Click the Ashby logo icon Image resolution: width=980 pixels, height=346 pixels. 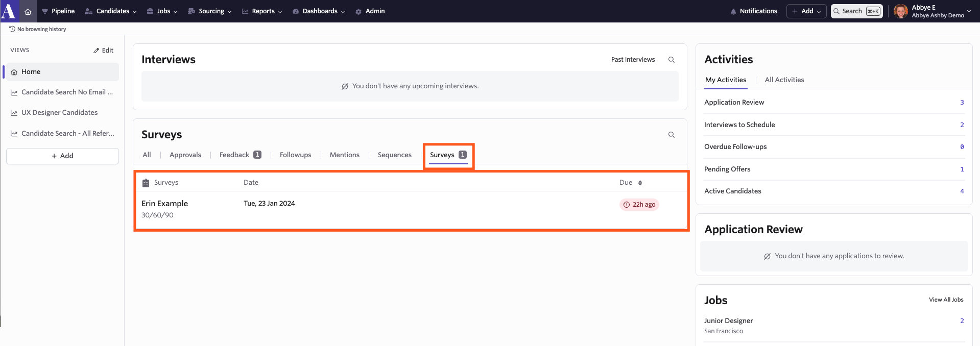tap(9, 11)
